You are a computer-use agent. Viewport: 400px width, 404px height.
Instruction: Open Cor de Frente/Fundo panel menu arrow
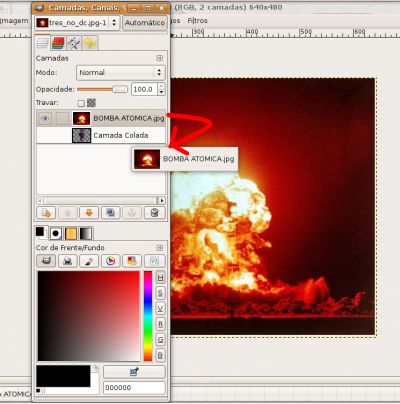click(x=160, y=248)
